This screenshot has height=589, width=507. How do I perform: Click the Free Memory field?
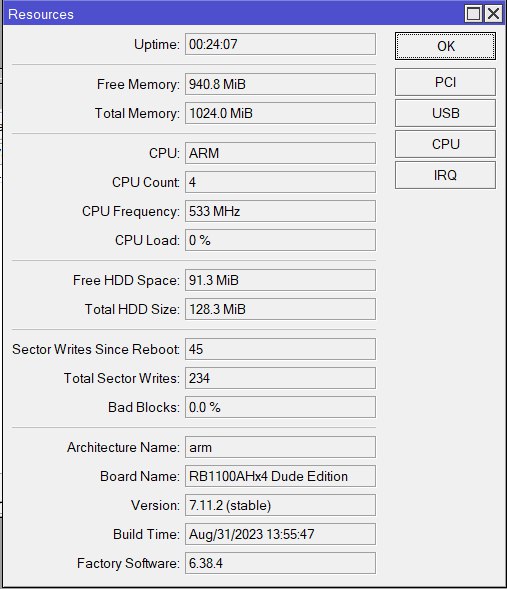(x=280, y=84)
